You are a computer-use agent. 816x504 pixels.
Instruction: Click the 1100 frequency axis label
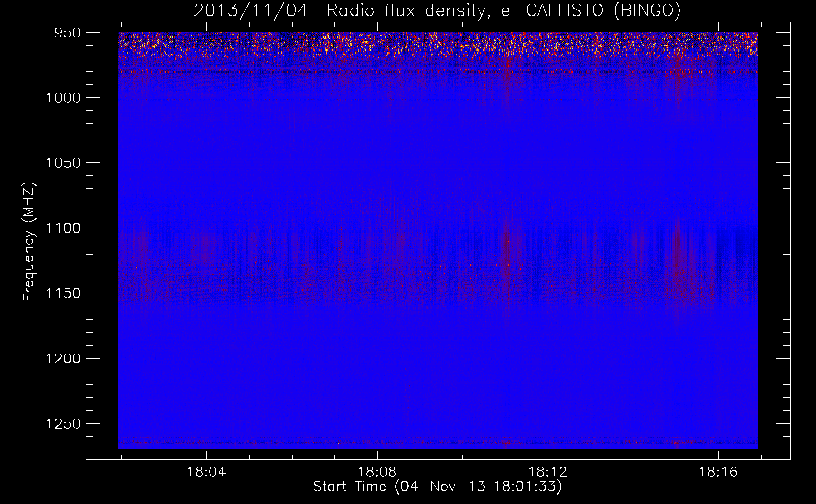[64, 228]
